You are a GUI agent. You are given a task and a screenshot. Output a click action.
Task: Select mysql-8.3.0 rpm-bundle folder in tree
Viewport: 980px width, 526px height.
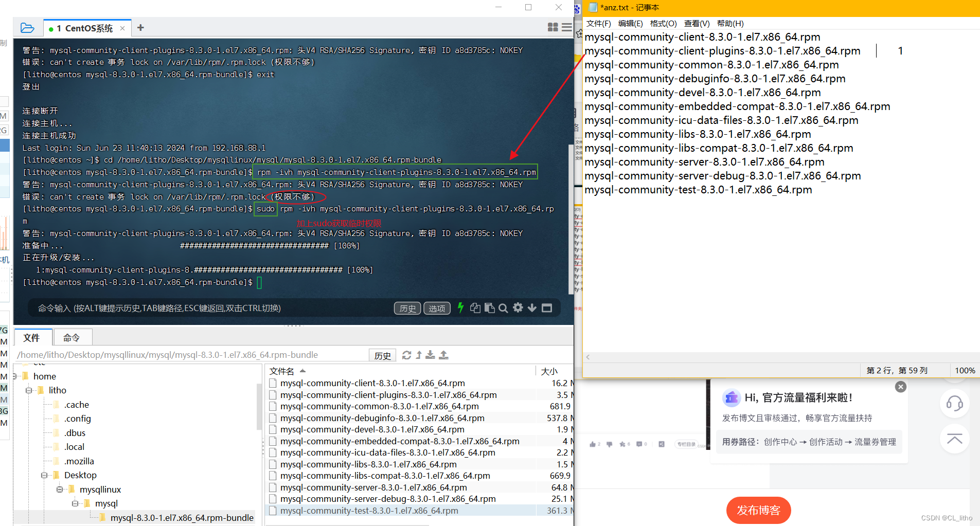(182, 518)
